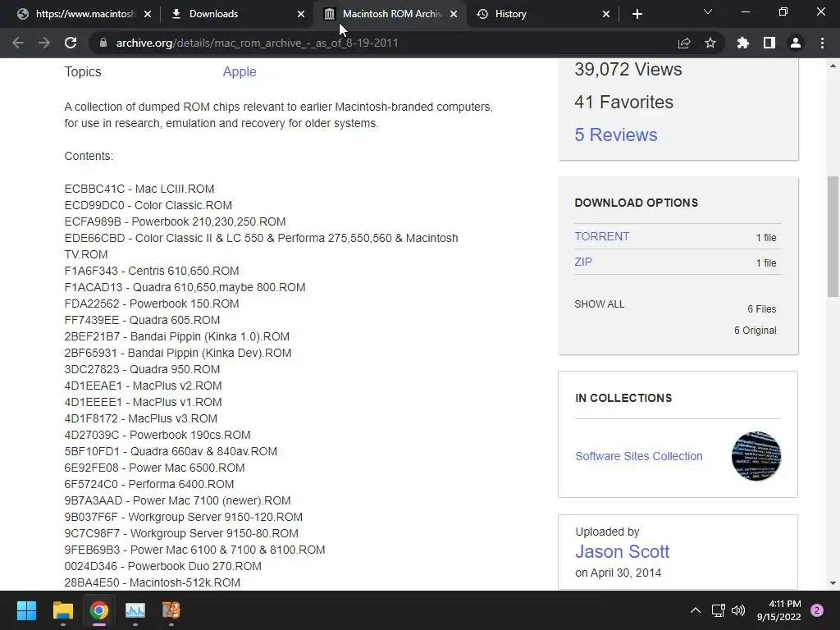This screenshot has height=630, width=840.
Task: Click '6E92FE08 - Power Mac 6500.ROM' line
Action: coord(154,468)
